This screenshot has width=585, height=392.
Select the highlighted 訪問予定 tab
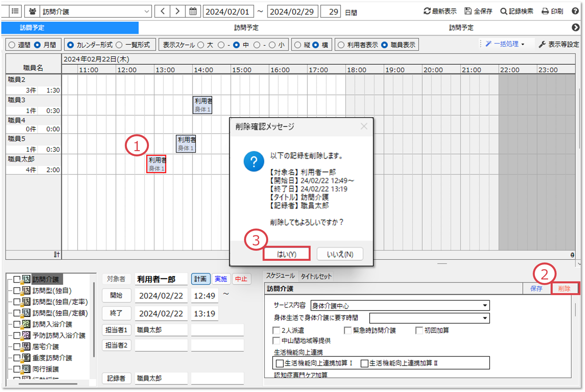coord(70,28)
